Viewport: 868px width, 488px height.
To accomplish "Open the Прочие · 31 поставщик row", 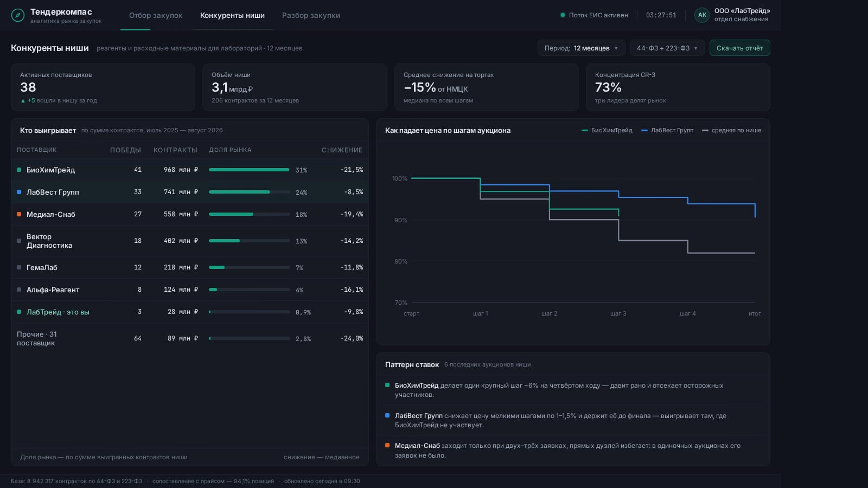I will pos(190,338).
